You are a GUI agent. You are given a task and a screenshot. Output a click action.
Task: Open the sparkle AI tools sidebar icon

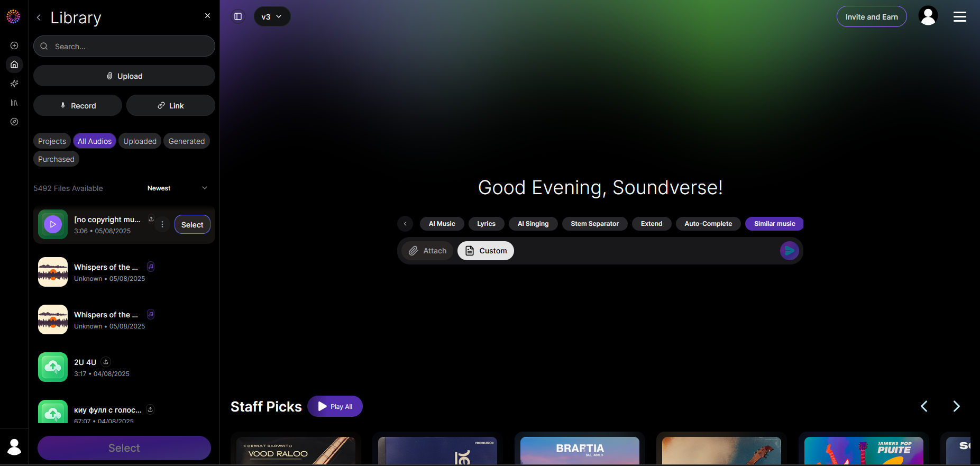pyautogui.click(x=14, y=84)
